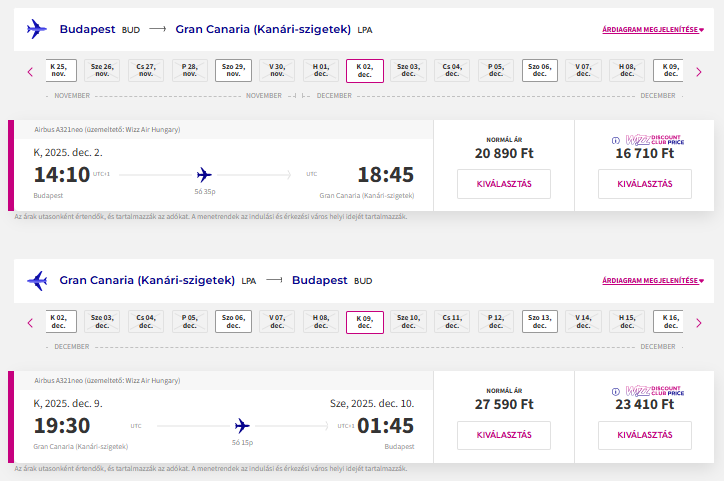This screenshot has width=724, height=481.
Task: Choose outbound discount club price 16 710 Ft
Action: tap(645, 184)
